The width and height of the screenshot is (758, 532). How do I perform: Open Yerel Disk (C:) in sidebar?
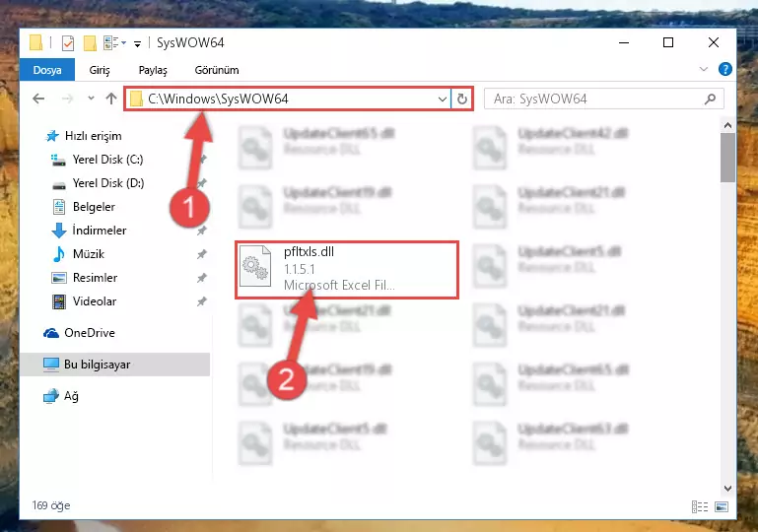[x=107, y=160]
